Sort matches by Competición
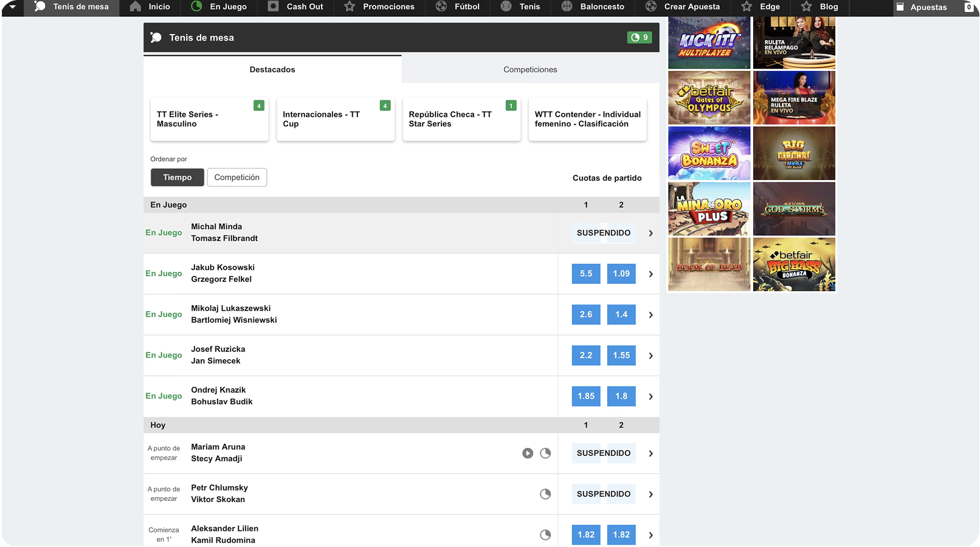 [237, 177]
